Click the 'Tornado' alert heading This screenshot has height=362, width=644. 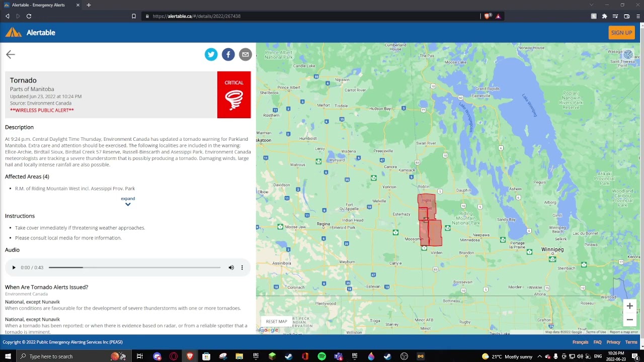click(x=23, y=80)
